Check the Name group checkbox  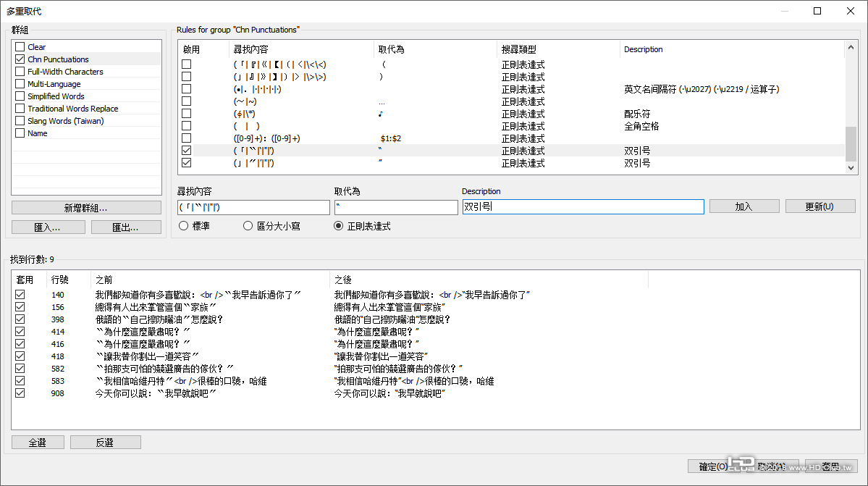tap(20, 133)
